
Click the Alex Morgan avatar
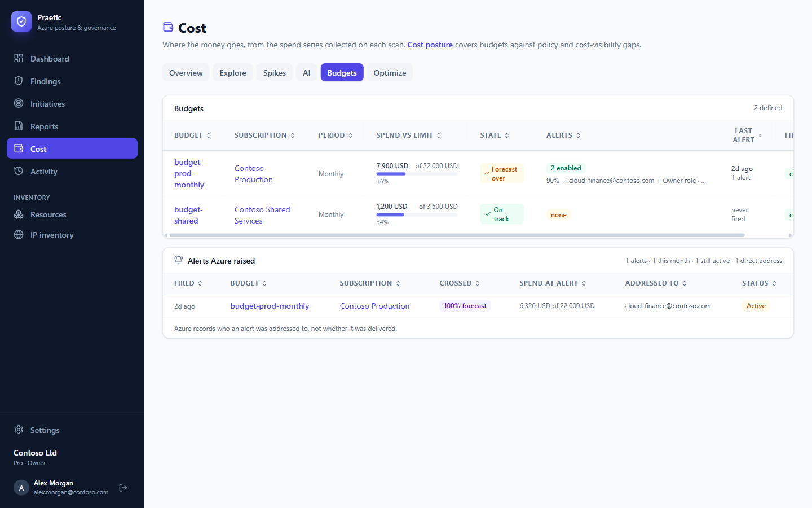21,488
